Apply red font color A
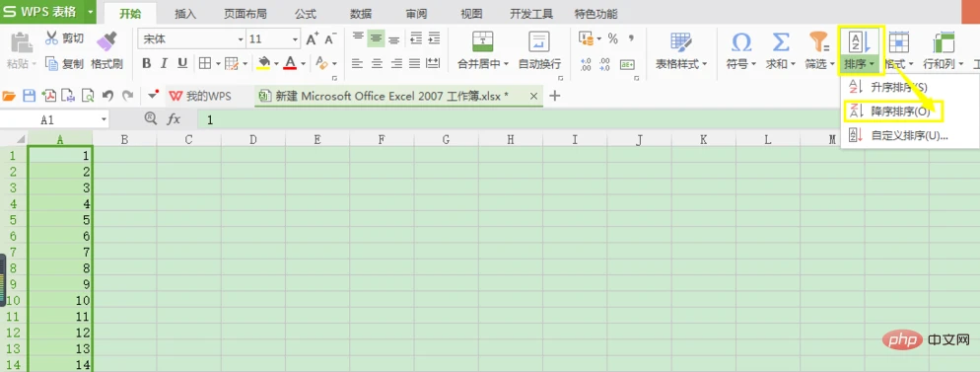This screenshot has height=372, width=980. 290,63
